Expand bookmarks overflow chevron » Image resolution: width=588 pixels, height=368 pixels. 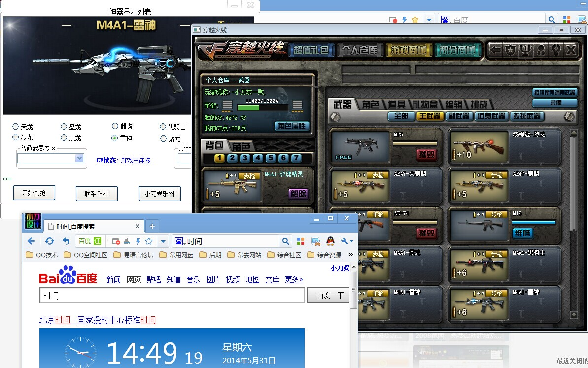[x=351, y=255]
